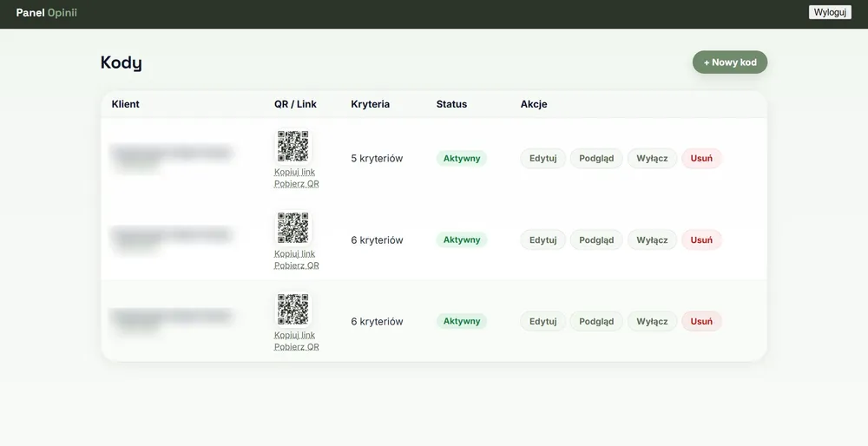Disable the code in the middle row
Screen dimensions: 868x446
tap(652, 240)
